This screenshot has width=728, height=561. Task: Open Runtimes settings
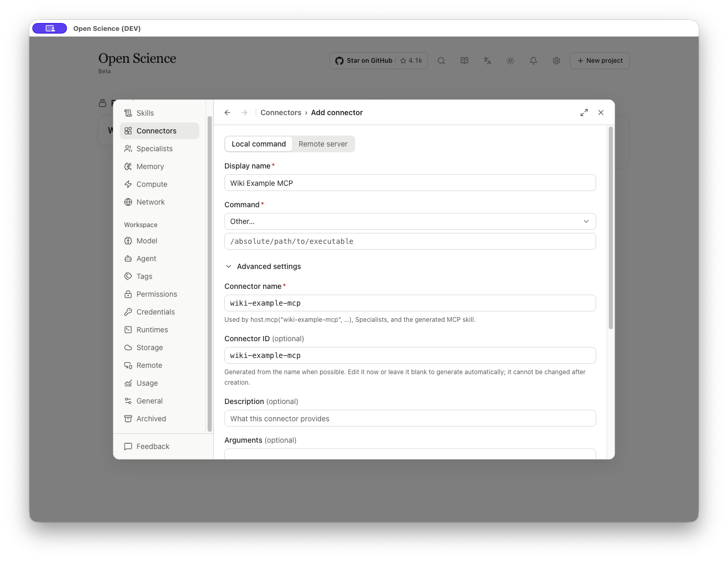pos(159,330)
